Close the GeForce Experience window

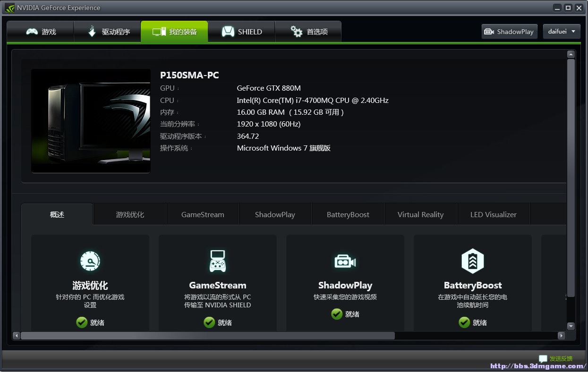click(x=579, y=8)
